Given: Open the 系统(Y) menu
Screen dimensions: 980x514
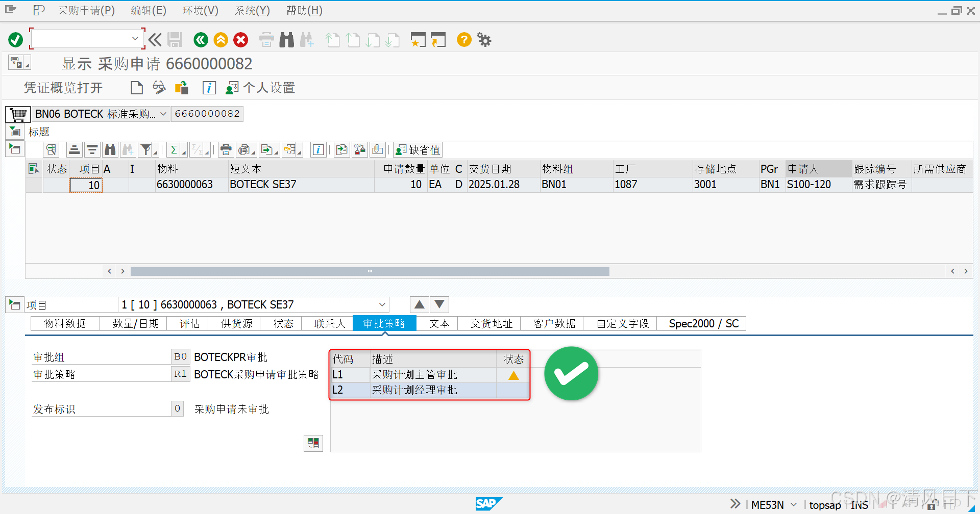Looking at the screenshot, I should [x=252, y=10].
